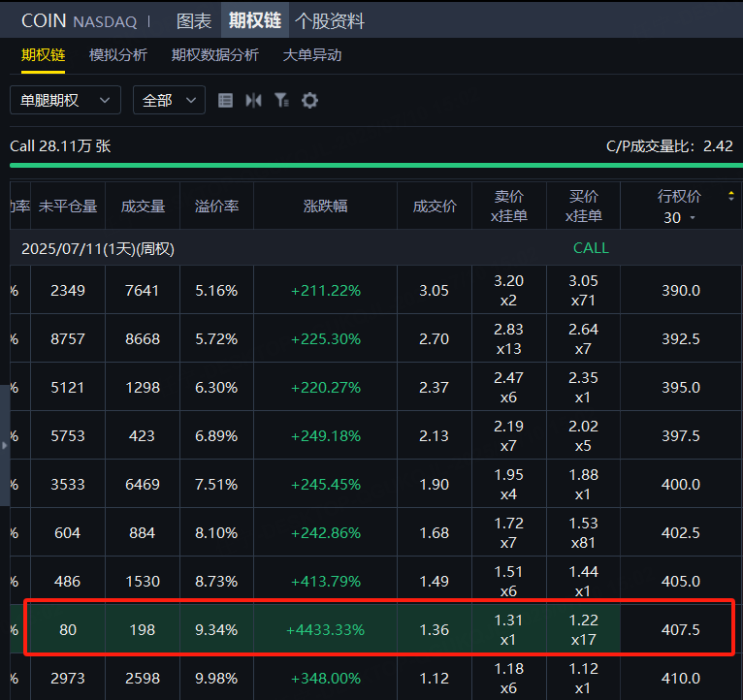
Task: Open the options filter funnel icon
Action: [x=281, y=100]
